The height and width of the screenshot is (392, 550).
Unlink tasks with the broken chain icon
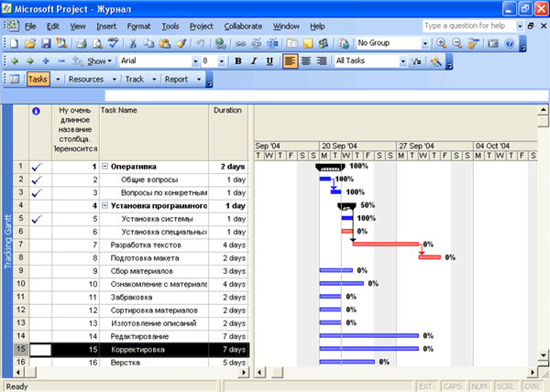pyautogui.click(x=257, y=43)
